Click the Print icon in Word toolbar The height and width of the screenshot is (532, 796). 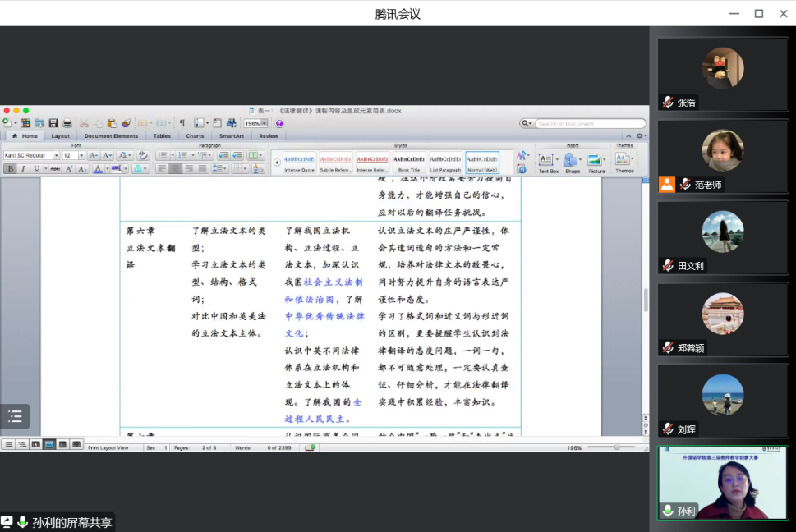point(67,123)
